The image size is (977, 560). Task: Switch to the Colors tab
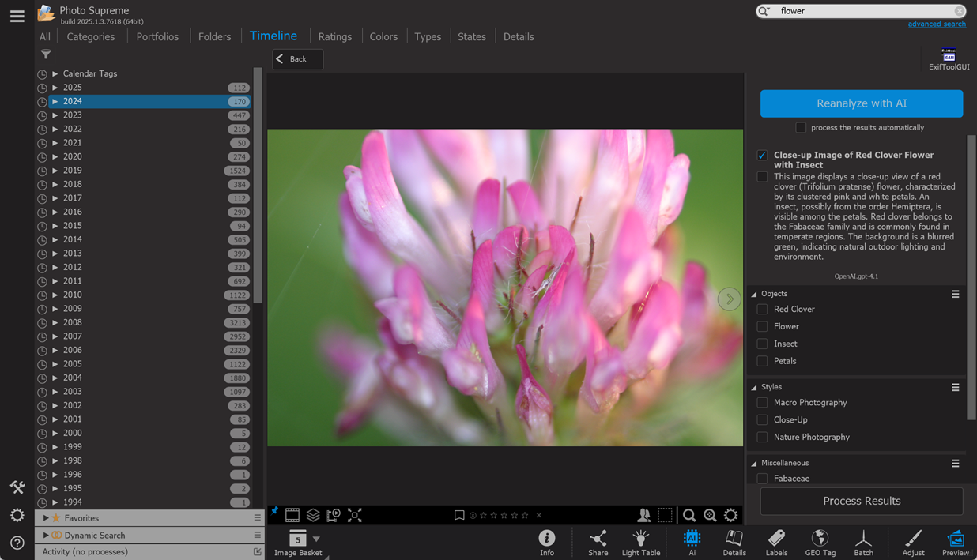tap(383, 36)
